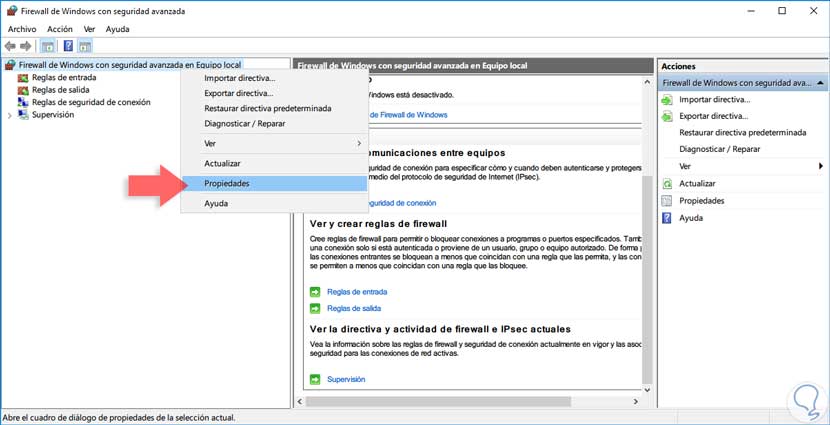Click the Actualizar refresh icon in Acciones

[x=667, y=184]
